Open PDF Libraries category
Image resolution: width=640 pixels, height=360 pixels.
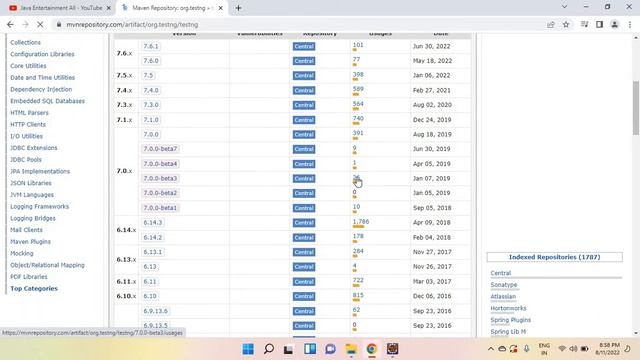coord(29,277)
